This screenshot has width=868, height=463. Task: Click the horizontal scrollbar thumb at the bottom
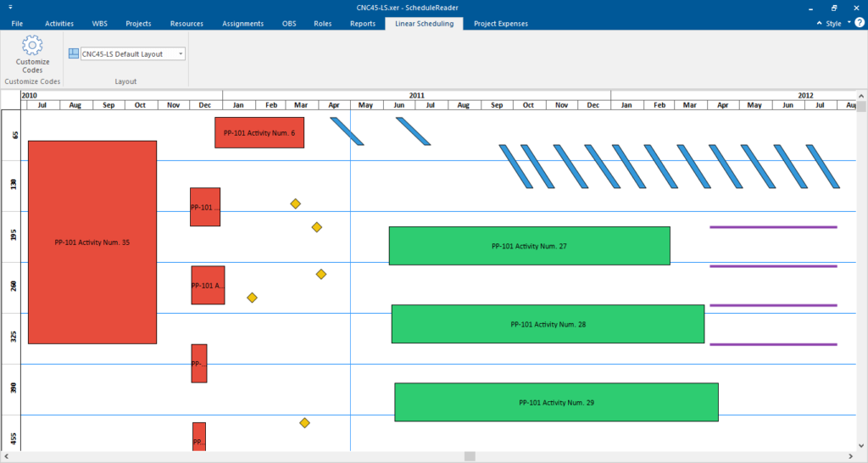469,456
